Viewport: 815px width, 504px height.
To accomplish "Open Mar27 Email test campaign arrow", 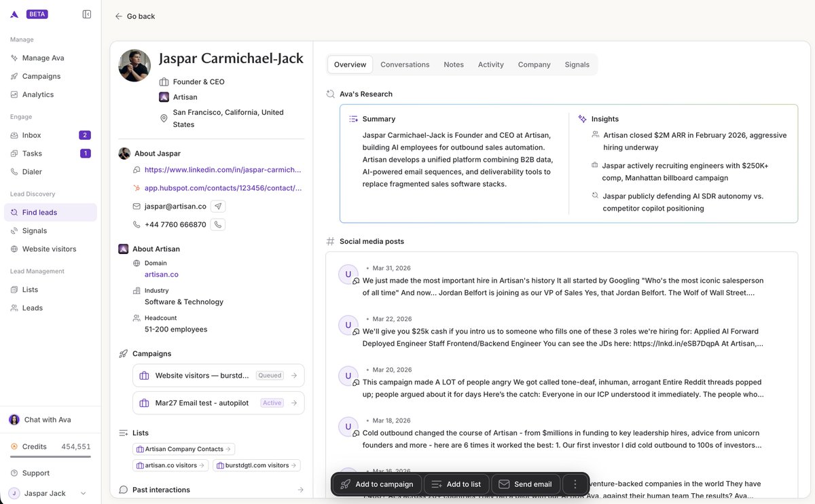I will [x=294, y=403].
